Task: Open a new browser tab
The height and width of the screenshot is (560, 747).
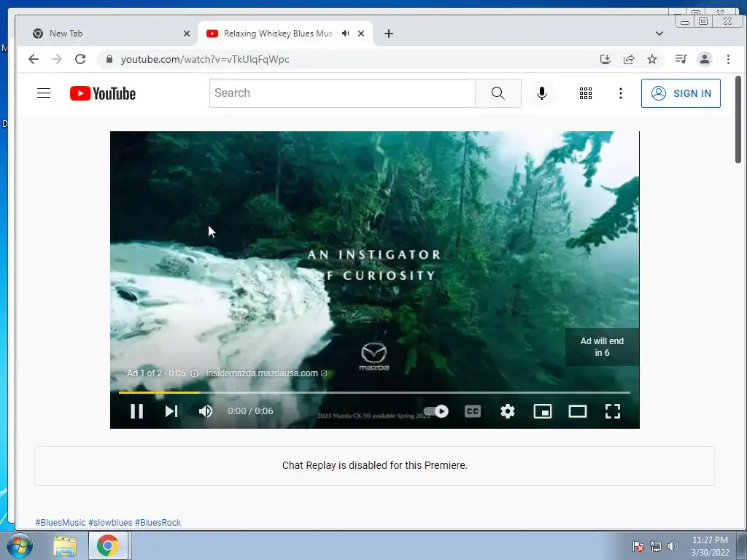Action: click(389, 34)
